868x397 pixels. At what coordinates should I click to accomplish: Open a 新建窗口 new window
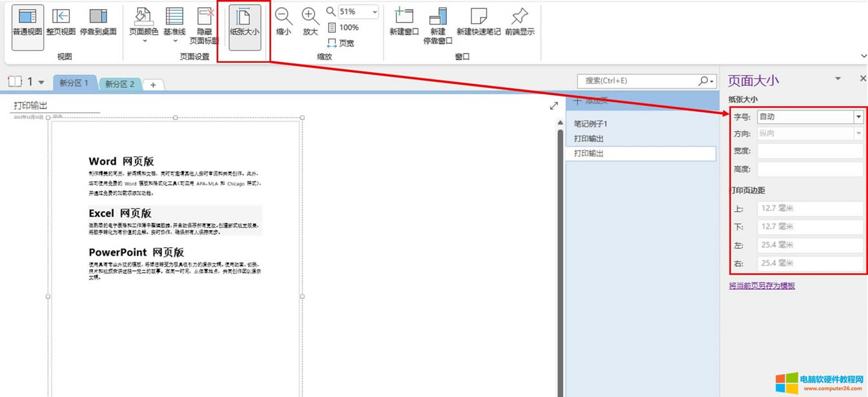[404, 23]
